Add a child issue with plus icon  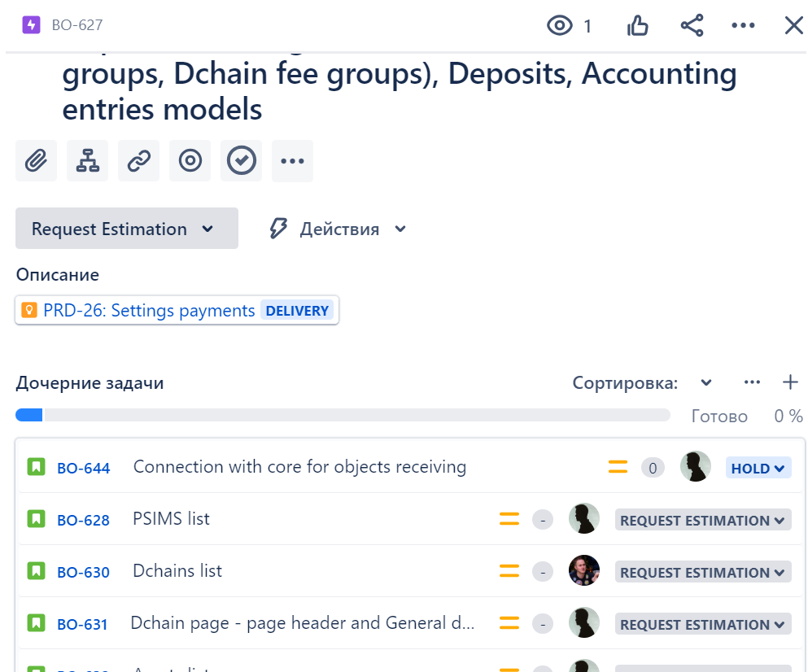coord(790,382)
